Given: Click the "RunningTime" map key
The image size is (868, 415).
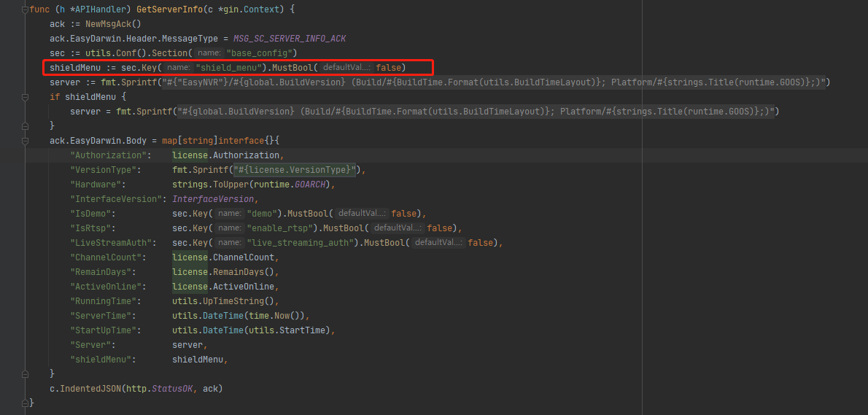Looking at the screenshot, I should coord(104,301).
